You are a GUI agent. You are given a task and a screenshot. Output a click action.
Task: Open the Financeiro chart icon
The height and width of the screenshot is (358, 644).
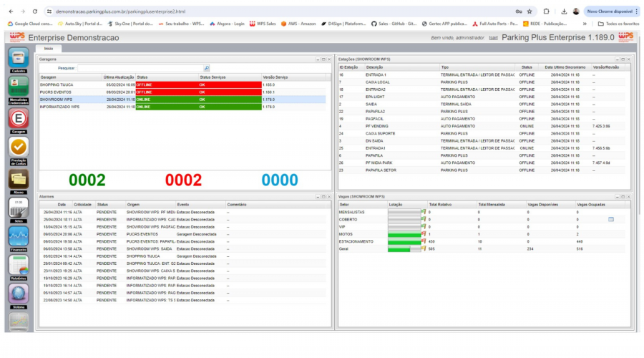19,238
